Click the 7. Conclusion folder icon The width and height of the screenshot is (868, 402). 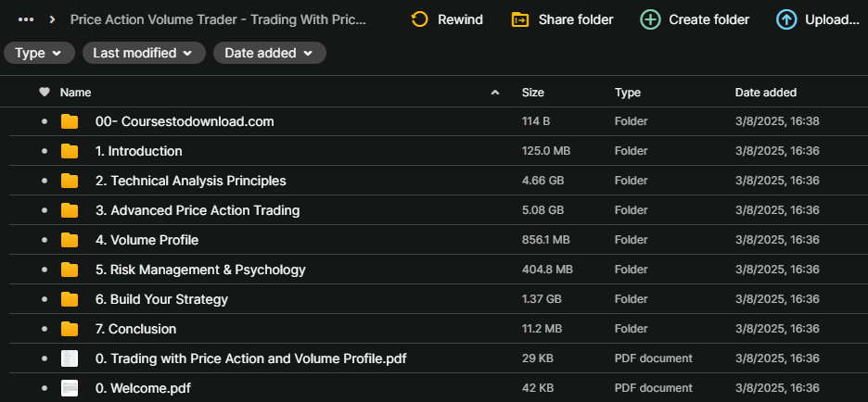coord(70,329)
